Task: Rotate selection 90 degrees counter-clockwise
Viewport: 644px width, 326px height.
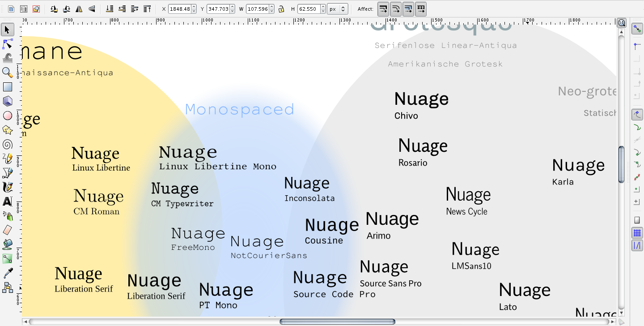Action: [x=54, y=9]
